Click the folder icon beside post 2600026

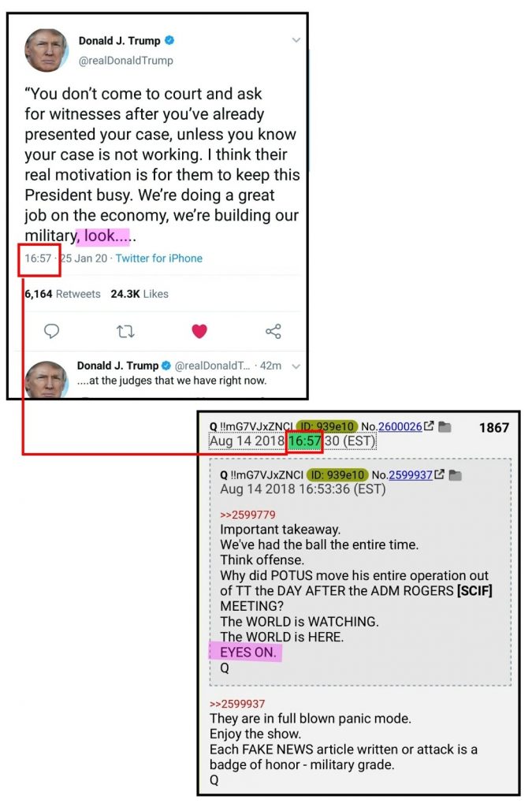[445, 426]
